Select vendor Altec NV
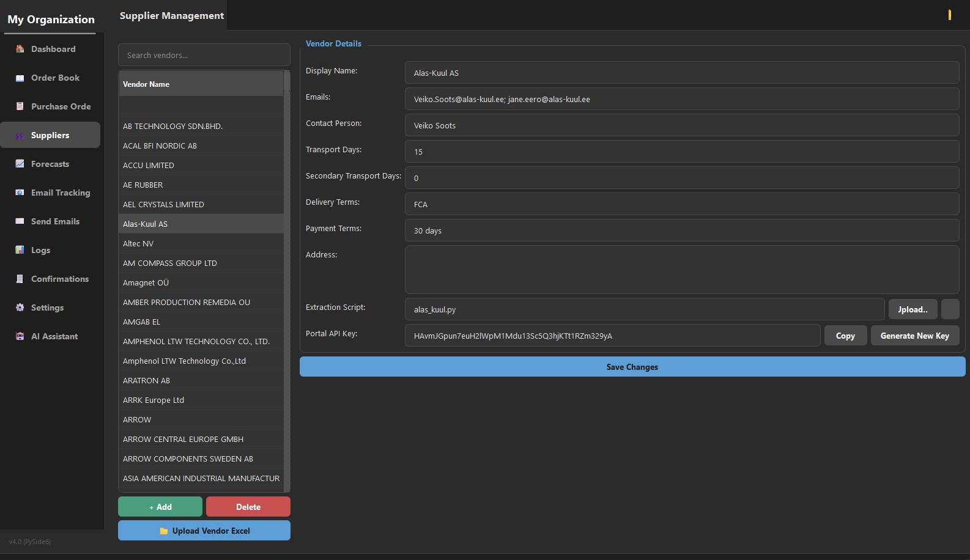The height and width of the screenshot is (560, 970). [201, 243]
